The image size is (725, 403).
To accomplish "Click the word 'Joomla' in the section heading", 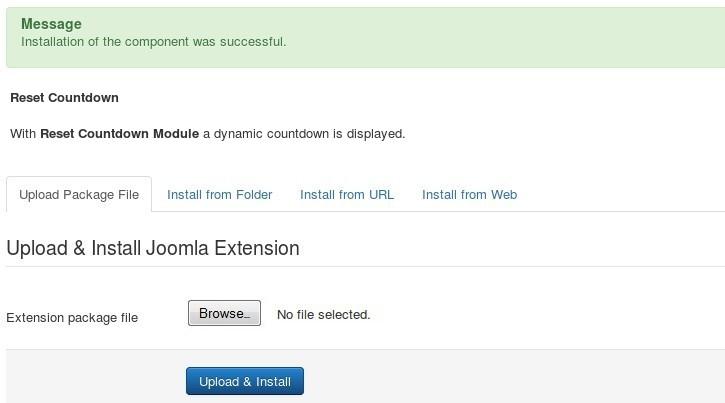I will (178, 248).
